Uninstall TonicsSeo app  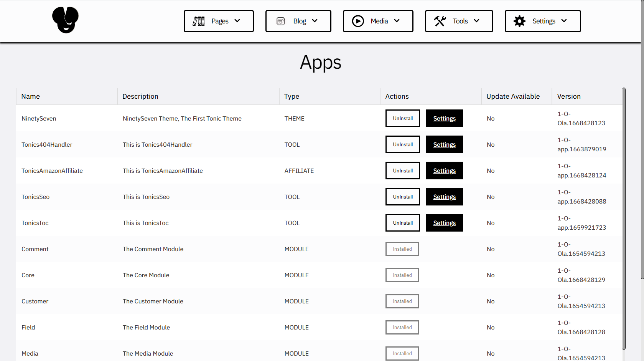pos(403,197)
